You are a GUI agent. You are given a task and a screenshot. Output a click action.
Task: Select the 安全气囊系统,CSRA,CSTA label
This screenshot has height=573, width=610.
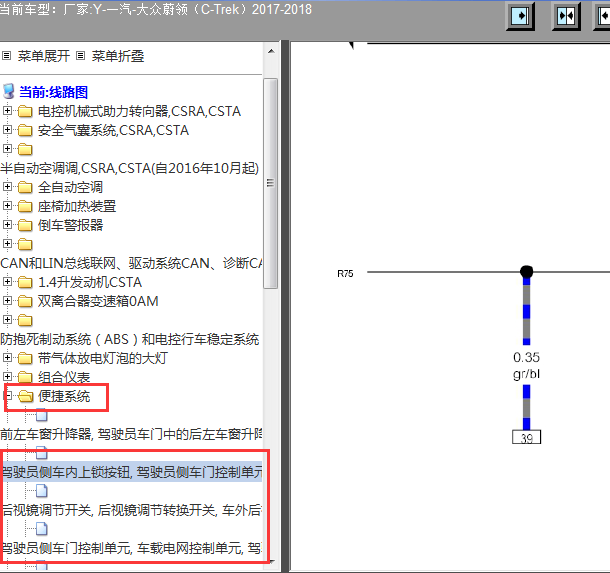(x=113, y=130)
